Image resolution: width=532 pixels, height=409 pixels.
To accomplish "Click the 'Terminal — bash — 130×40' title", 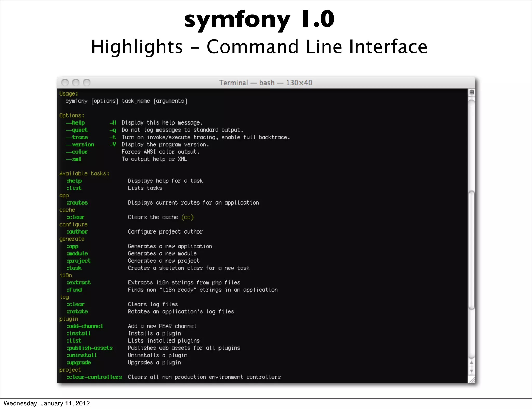I will [x=266, y=83].
